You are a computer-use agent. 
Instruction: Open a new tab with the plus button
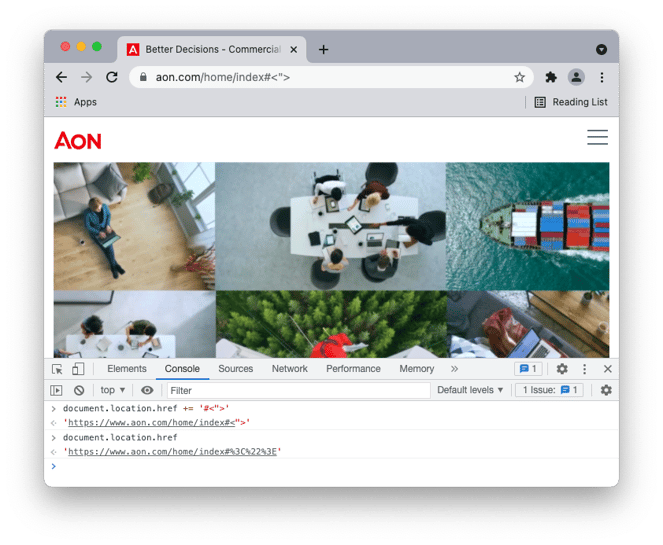click(x=323, y=49)
